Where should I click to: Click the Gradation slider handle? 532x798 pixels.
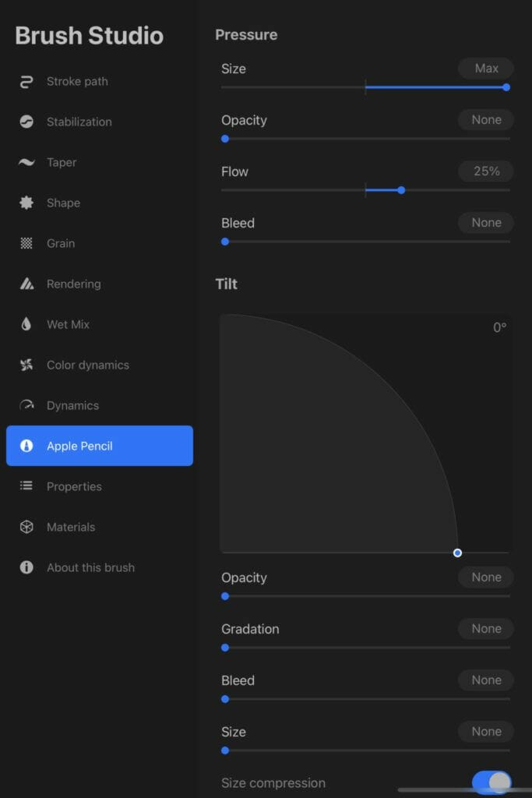coord(225,648)
